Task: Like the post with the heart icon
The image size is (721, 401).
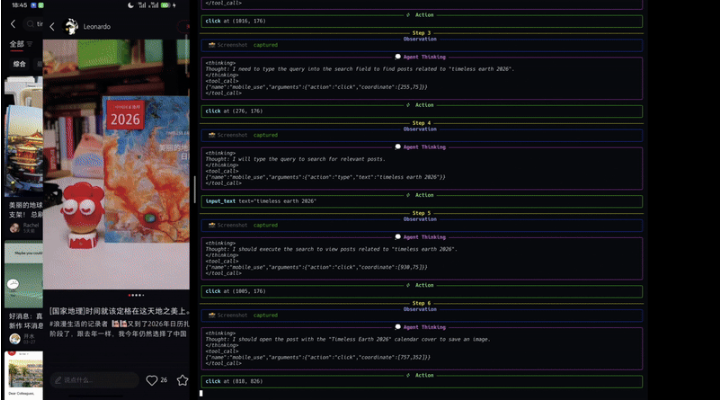Action: (151, 380)
